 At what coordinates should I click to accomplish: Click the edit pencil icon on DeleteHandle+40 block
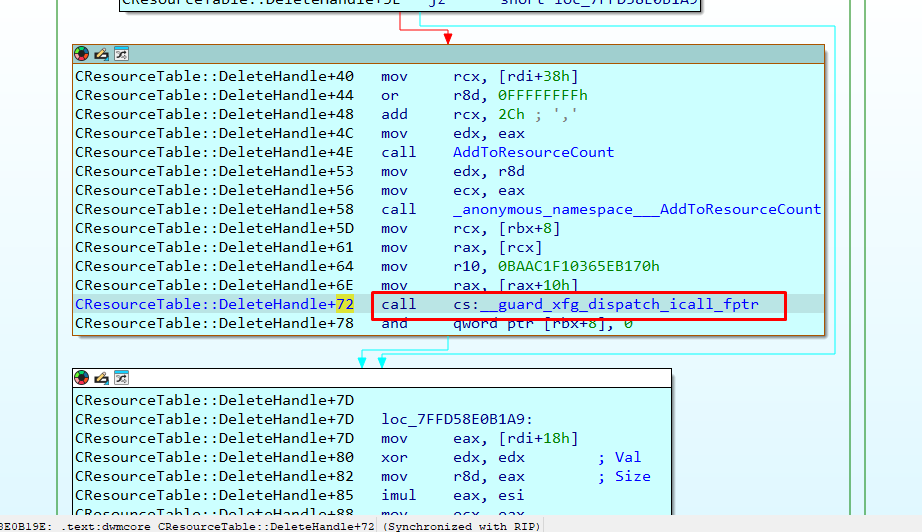click(101, 54)
